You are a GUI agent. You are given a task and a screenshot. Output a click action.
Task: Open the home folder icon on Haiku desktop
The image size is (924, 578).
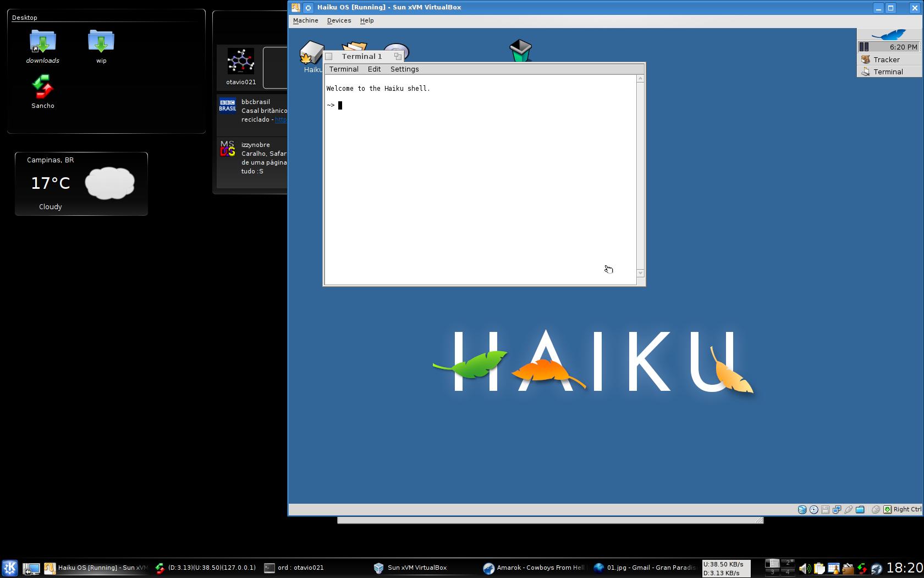(x=354, y=46)
